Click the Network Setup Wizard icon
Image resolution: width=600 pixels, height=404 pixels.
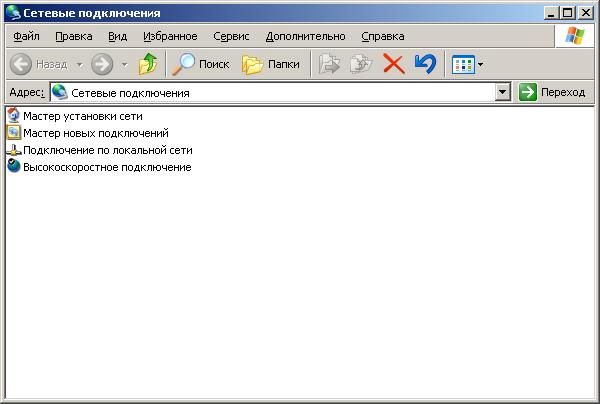coord(13,115)
